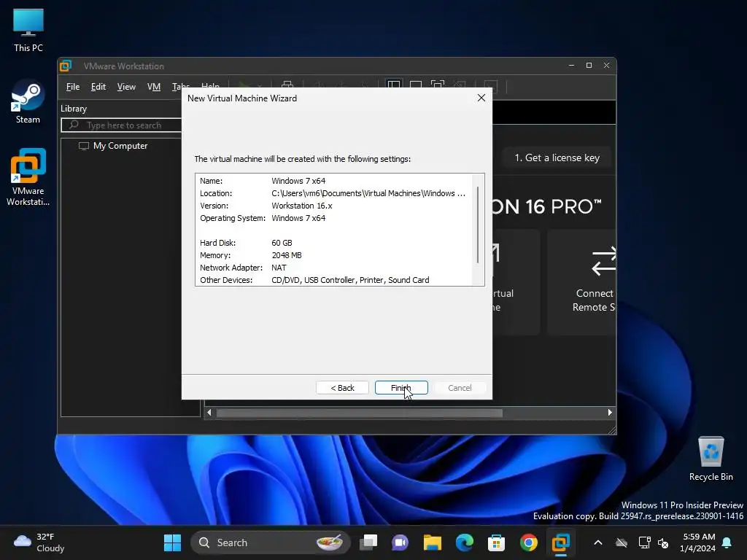The width and height of the screenshot is (747, 560).
Task: Click the Location path in settings summary
Action: [x=368, y=193]
